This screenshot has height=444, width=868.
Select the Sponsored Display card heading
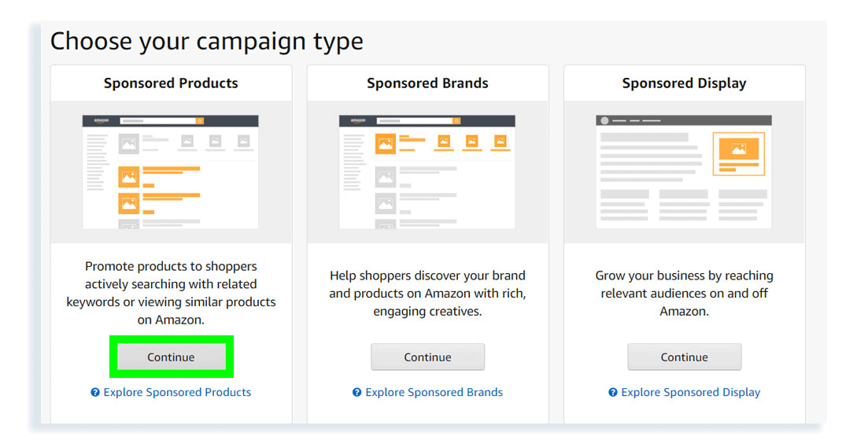684,83
